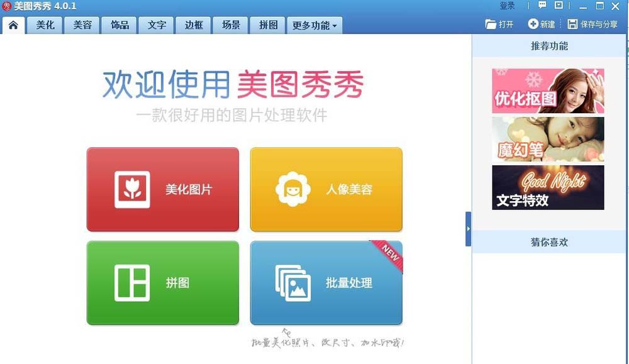Collapse the right sidebar with arrow handle
The image size is (629, 364).
coord(468,229)
